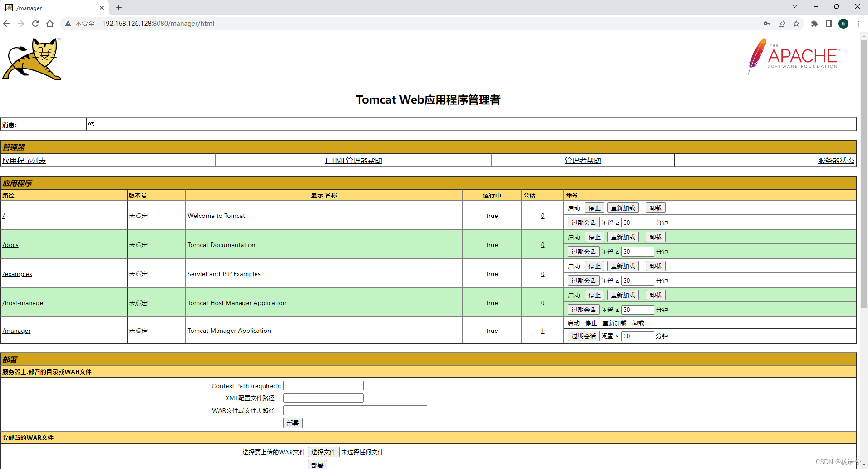The image size is (868, 469).
Task: Open the /examples application link
Action: (x=17, y=274)
